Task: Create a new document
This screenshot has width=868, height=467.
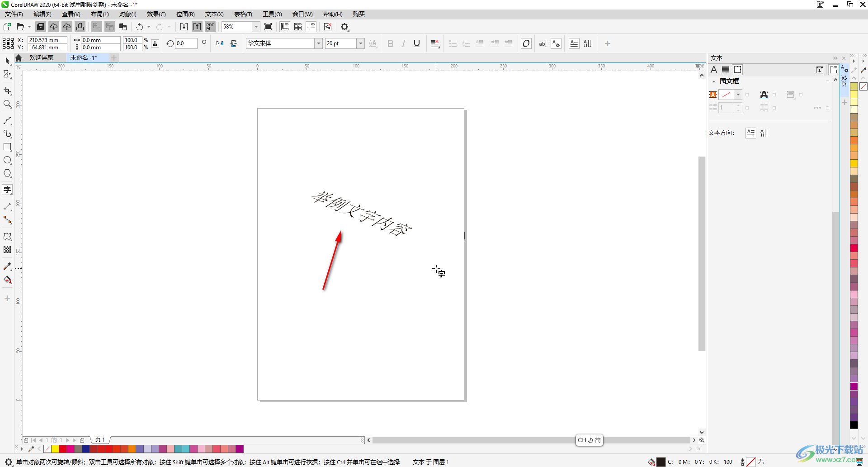Action: pyautogui.click(x=7, y=27)
